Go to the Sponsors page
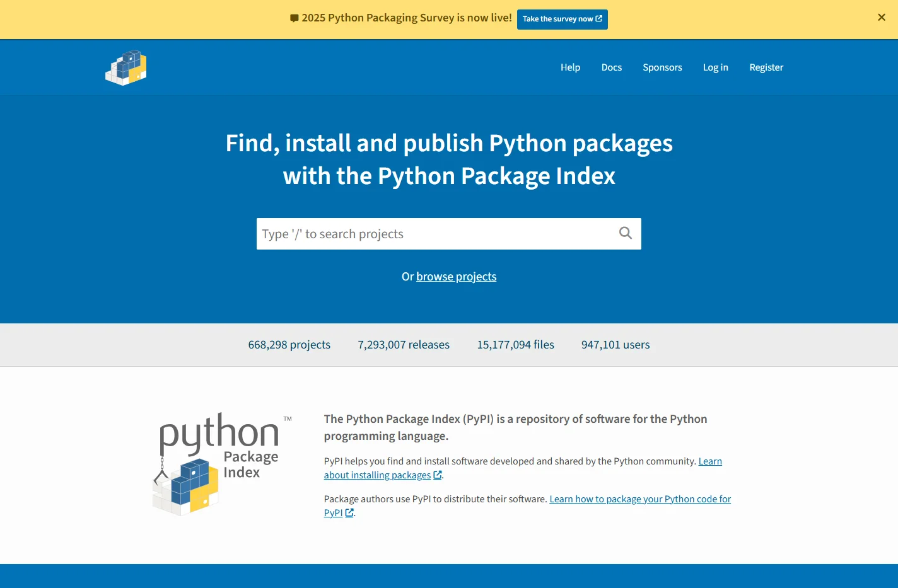The height and width of the screenshot is (588, 898). pos(662,67)
